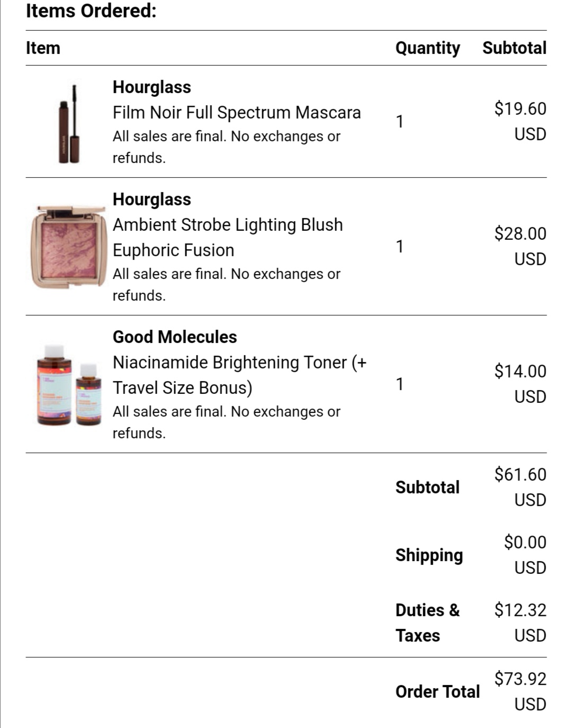Select the Good Molecules brand name
572x728 pixels.
[x=175, y=337]
